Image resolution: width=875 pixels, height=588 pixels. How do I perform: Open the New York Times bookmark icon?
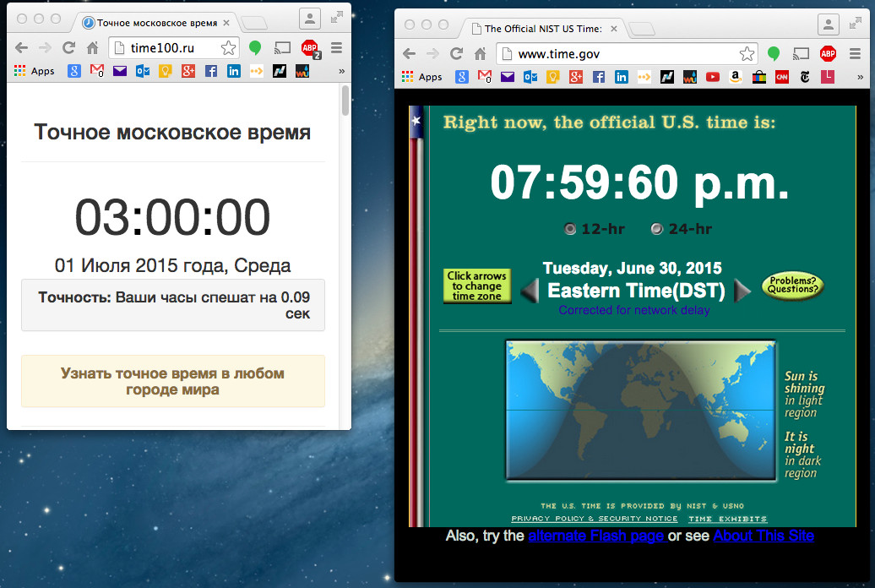[x=805, y=77]
